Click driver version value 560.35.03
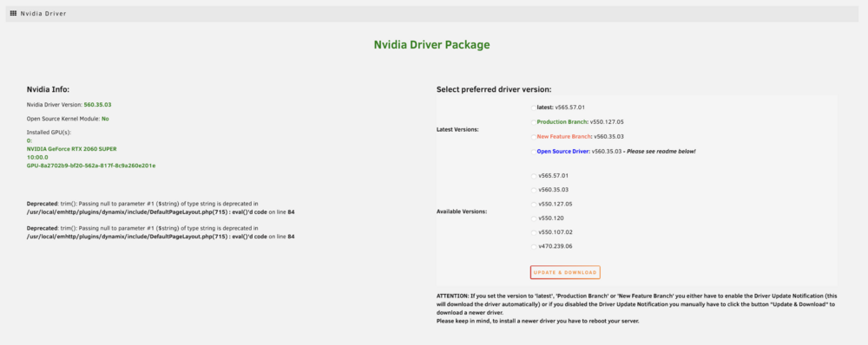Screen dimensions: 868x345 (98, 105)
